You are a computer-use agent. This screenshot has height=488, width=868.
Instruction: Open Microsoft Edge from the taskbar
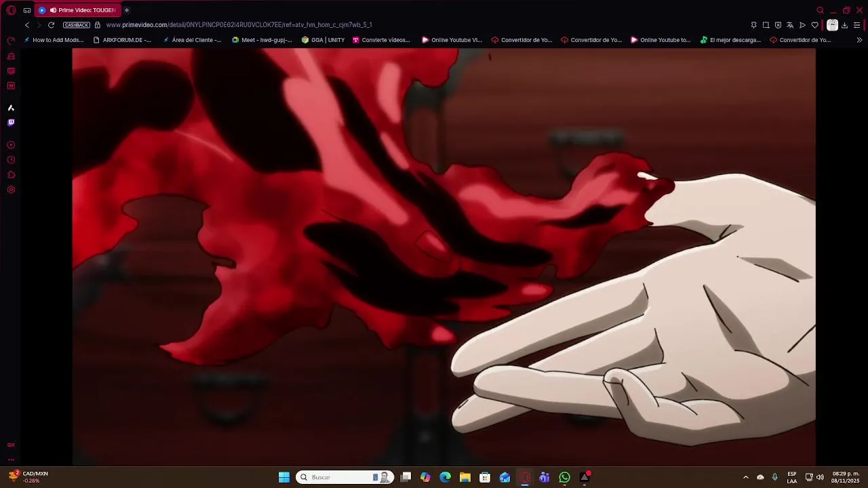445,477
